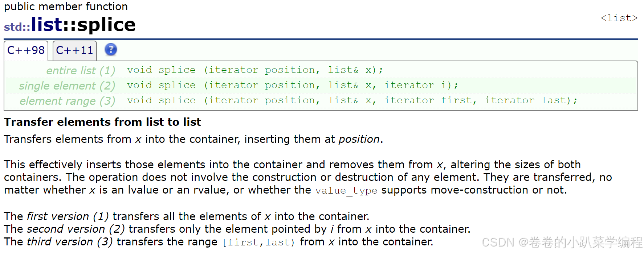The image size is (644, 253).
Task: Click the <list> header reference
Action: [x=619, y=18]
